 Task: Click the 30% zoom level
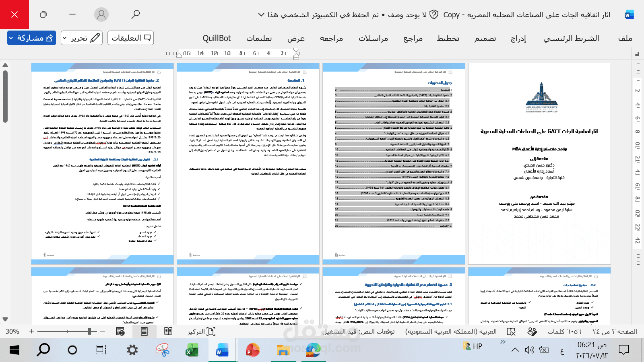coord(12,331)
